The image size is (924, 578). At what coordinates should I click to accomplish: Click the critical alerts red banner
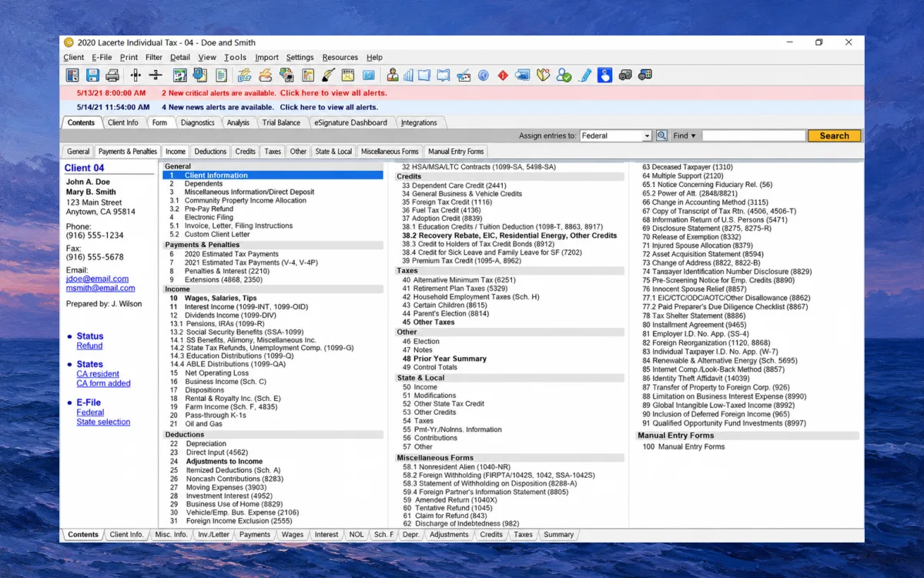462,93
